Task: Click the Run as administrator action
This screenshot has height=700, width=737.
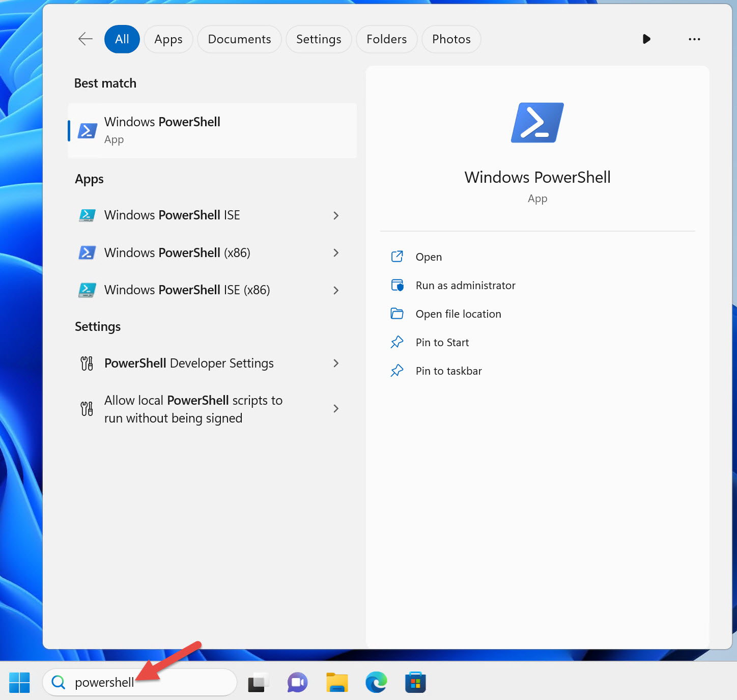Action: [x=465, y=285]
